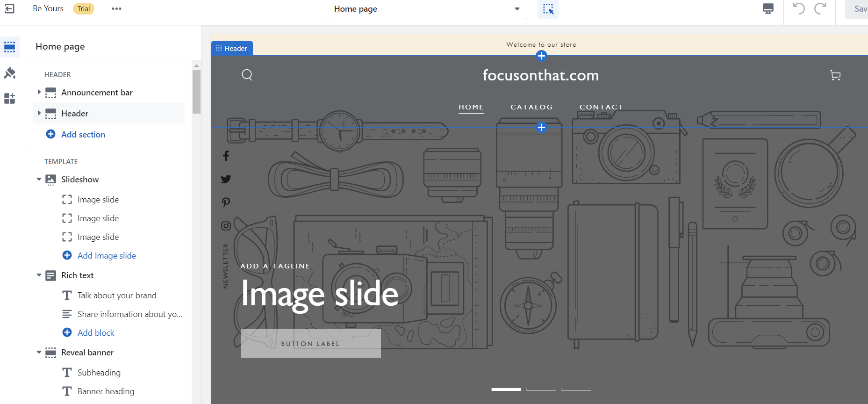Image resolution: width=868 pixels, height=404 pixels.
Task: Click the Slideshow section icon
Action: pyautogui.click(x=50, y=180)
